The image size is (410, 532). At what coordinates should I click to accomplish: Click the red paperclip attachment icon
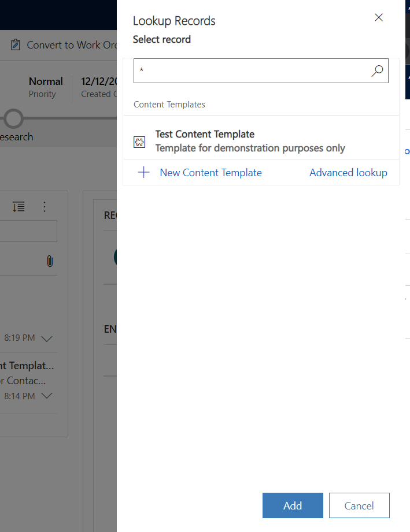pos(50,261)
